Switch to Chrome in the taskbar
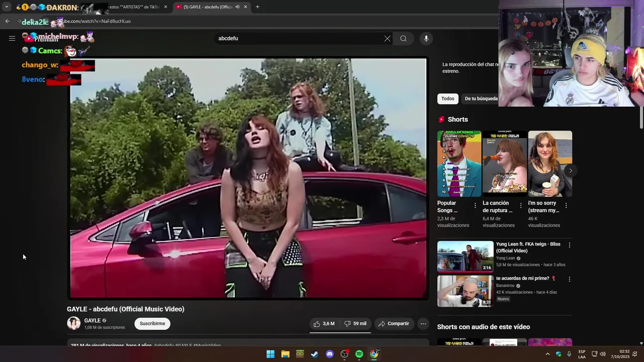Screen dimensions: 644x362 (374, 354)
